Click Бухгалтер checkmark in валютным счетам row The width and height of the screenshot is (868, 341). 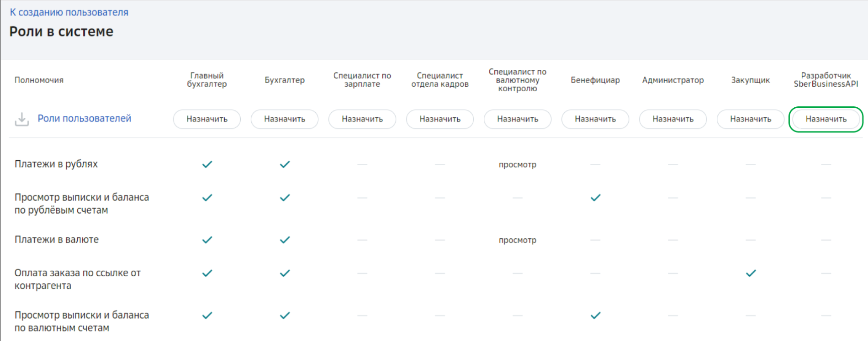pos(285,315)
